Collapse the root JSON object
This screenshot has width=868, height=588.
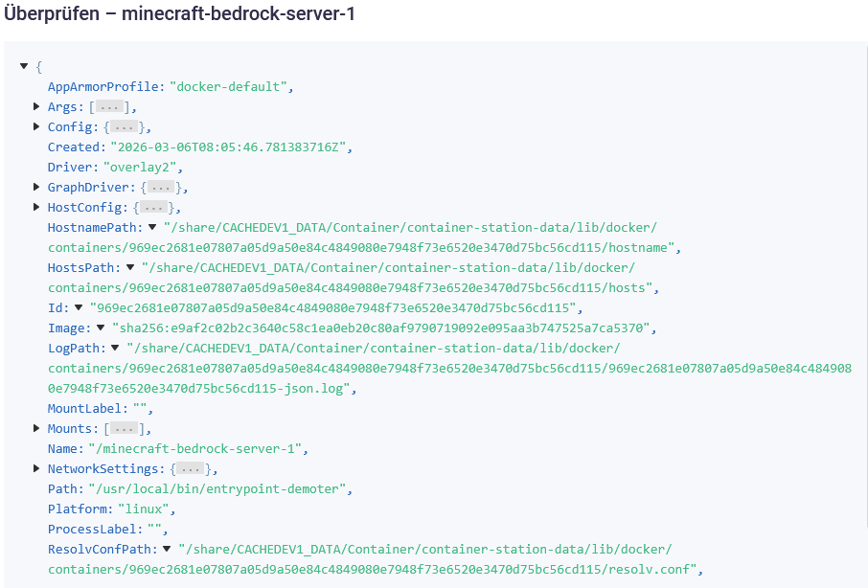(x=24, y=66)
